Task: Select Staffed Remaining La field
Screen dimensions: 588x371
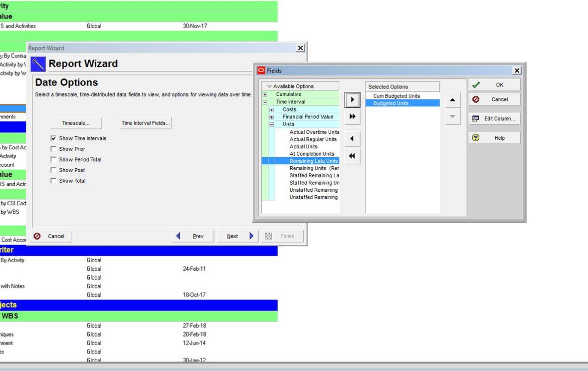Action: [314, 175]
